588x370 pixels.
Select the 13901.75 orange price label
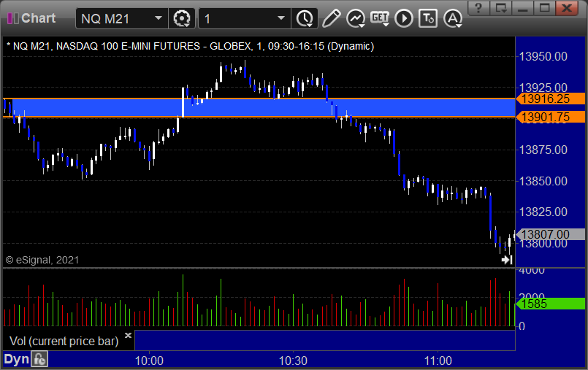551,117
